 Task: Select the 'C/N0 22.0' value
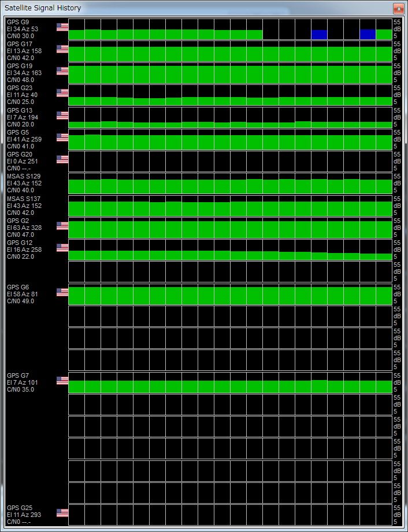(20, 257)
